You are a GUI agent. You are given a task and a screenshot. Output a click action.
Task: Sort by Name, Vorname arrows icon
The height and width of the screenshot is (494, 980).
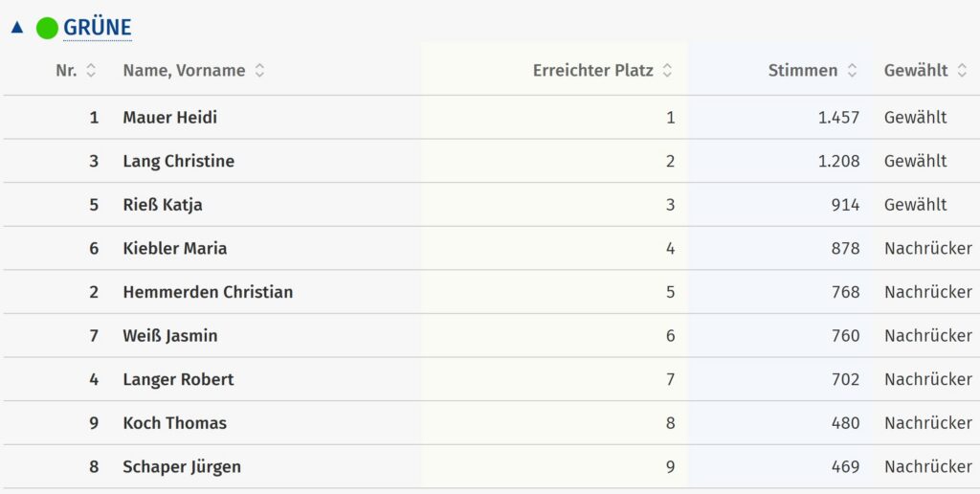click(259, 71)
